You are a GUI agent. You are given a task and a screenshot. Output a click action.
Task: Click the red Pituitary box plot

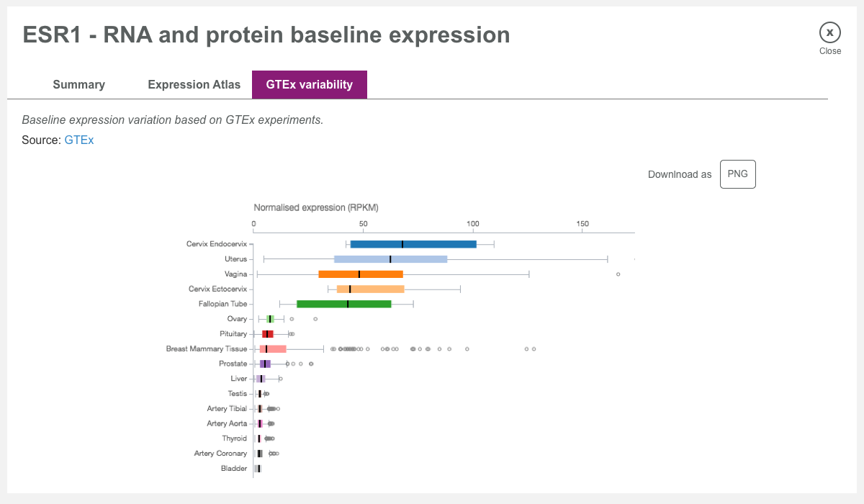point(268,333)
